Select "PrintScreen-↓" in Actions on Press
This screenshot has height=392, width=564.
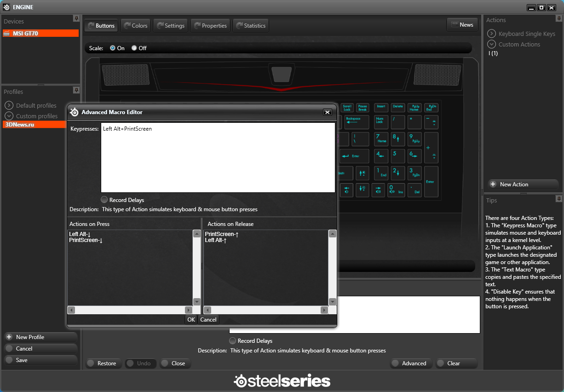point(86,240)
